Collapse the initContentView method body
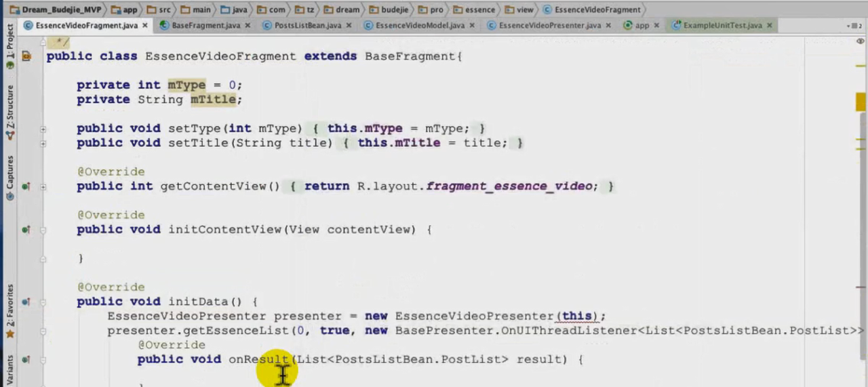Image resolution: width=868 pixels, height=387 pixels. point(43,230)
